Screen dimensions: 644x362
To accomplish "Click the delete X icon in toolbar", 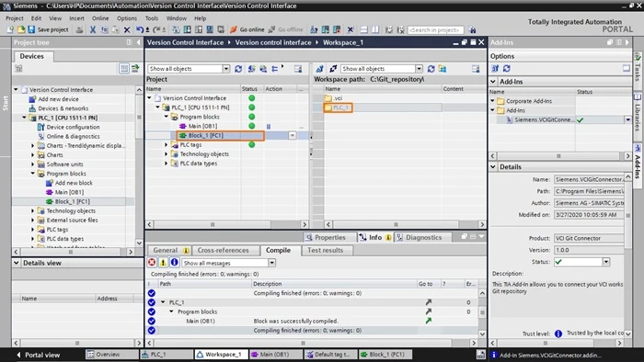I will click(127, 30).
